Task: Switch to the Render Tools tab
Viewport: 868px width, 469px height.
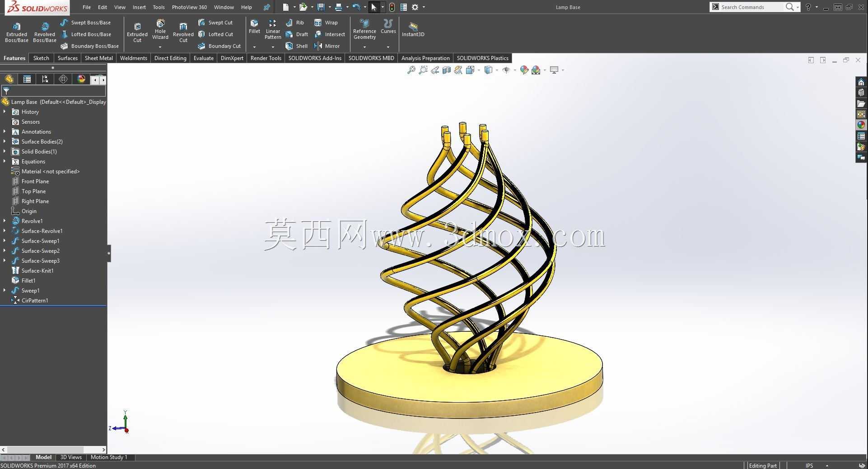Action: (x=266, y=58)
